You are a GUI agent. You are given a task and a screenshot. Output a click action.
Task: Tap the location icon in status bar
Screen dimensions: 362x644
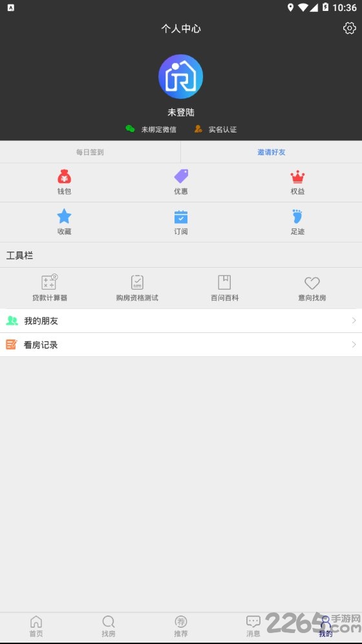(290, 7)
